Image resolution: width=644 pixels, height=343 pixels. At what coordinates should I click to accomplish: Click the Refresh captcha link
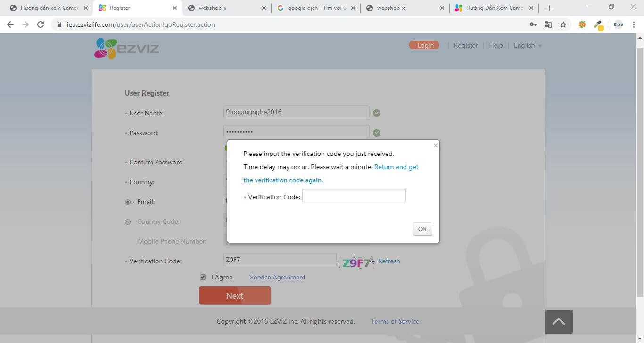389,261
